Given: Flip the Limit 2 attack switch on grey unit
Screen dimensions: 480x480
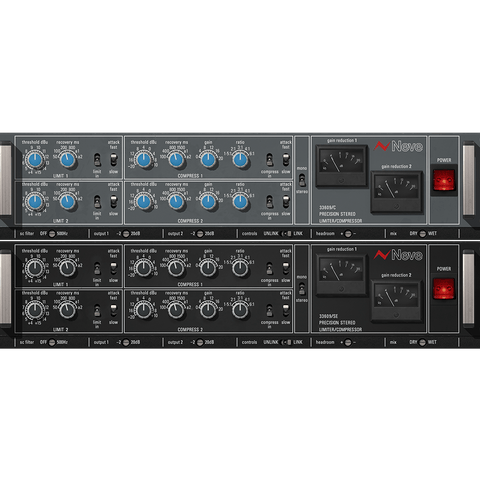Looking at the screenshot, I should click(x=114, y=202).
